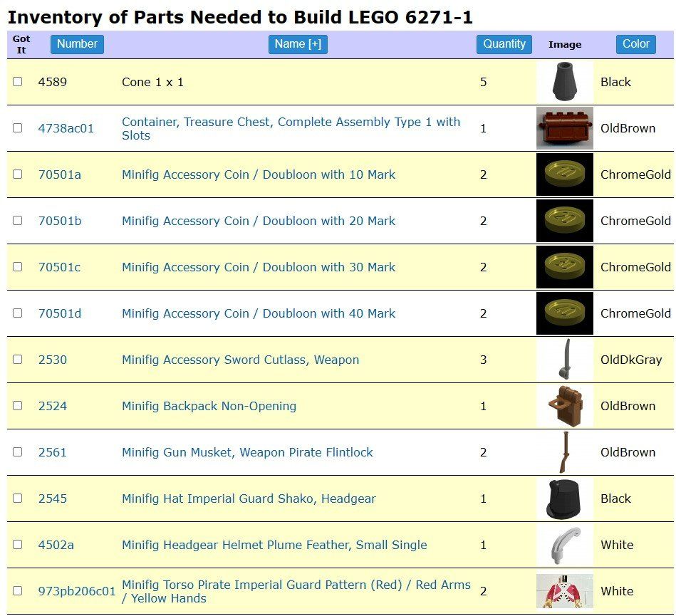This screenshot has height=616, width=676.
Task: Click the ChromeGold color in the 70501a row
Action: (x=635, y=174)
